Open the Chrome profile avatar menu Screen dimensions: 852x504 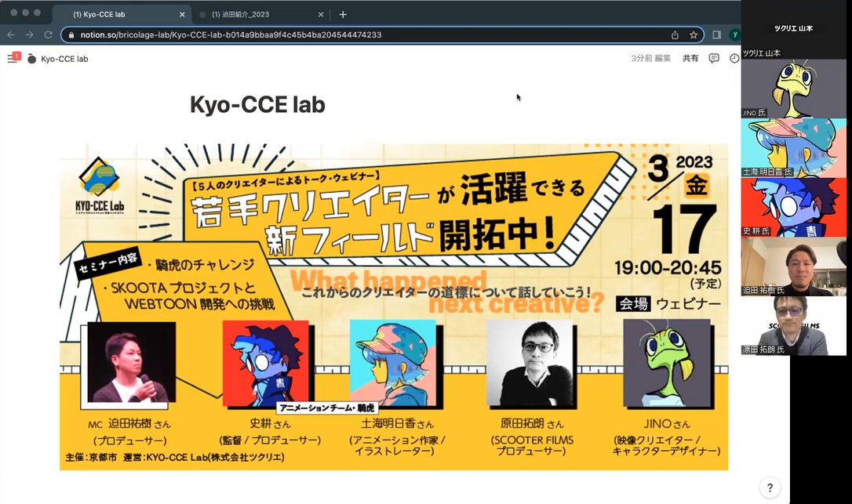pyautogui.click(x=734, y=35)
